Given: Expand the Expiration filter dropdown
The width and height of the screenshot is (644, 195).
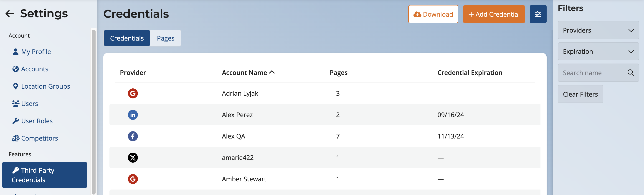Looking at the screenshot, I should point(598,51).
